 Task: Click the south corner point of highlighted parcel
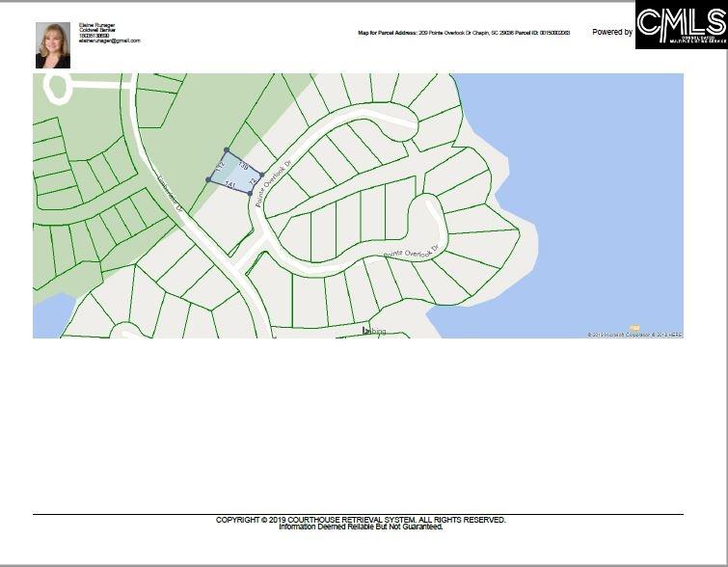tap(251, 193)
